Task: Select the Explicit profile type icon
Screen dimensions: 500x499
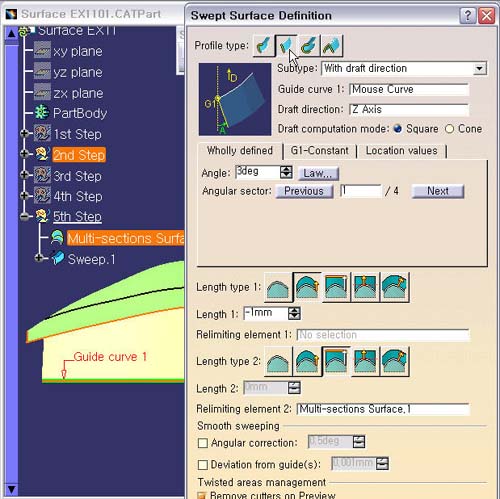Action: (x=264, y=45)
